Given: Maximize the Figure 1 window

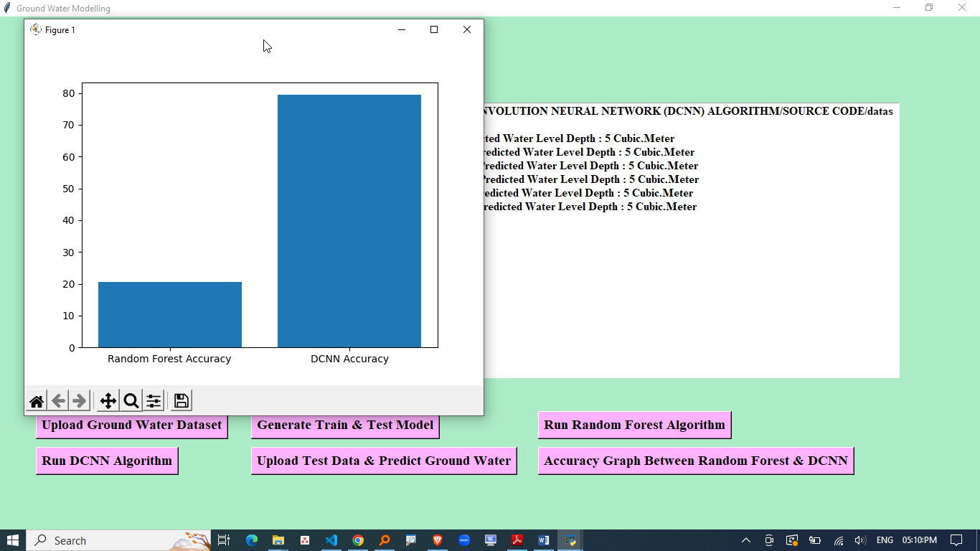Looking at the screenshot, I should point(434,29).
